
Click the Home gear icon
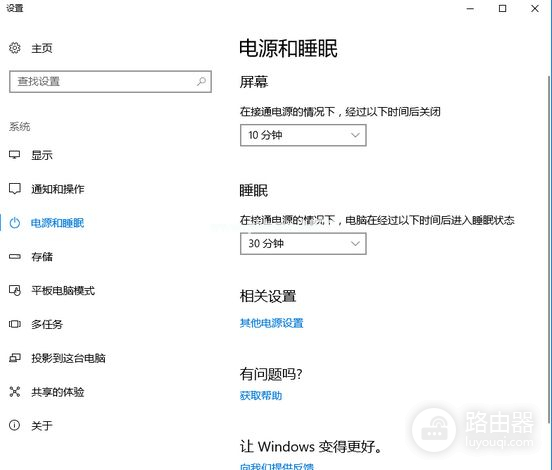coord(15,48)
